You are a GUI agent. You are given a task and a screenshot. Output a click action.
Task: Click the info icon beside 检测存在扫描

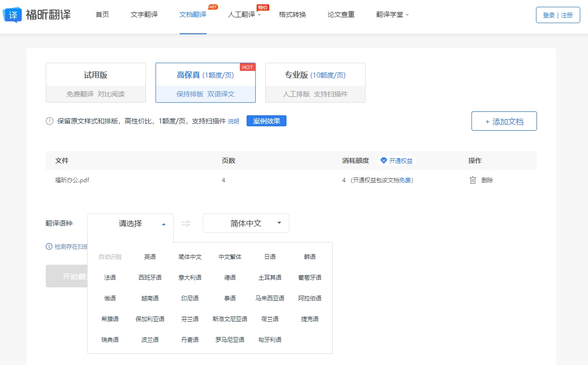49,246
